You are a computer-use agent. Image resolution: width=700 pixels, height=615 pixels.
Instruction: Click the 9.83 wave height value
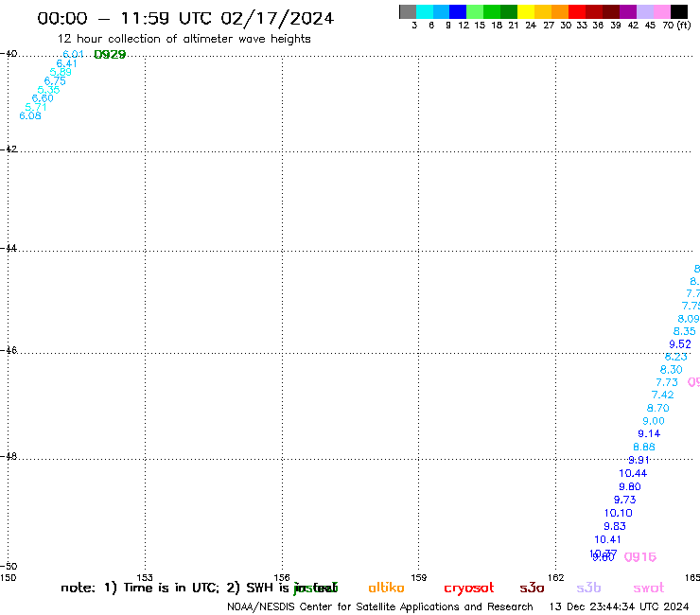(615, 526)
